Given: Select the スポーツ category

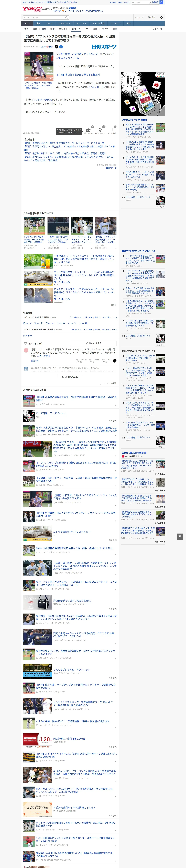Looking at the screenshot, I should [x=76, y=29].
